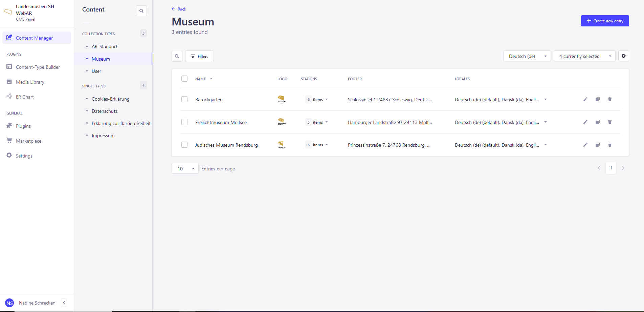The image size is (644, 312).
Task: Expand Barockgarten locales list arrow
Action: (546, 100)
